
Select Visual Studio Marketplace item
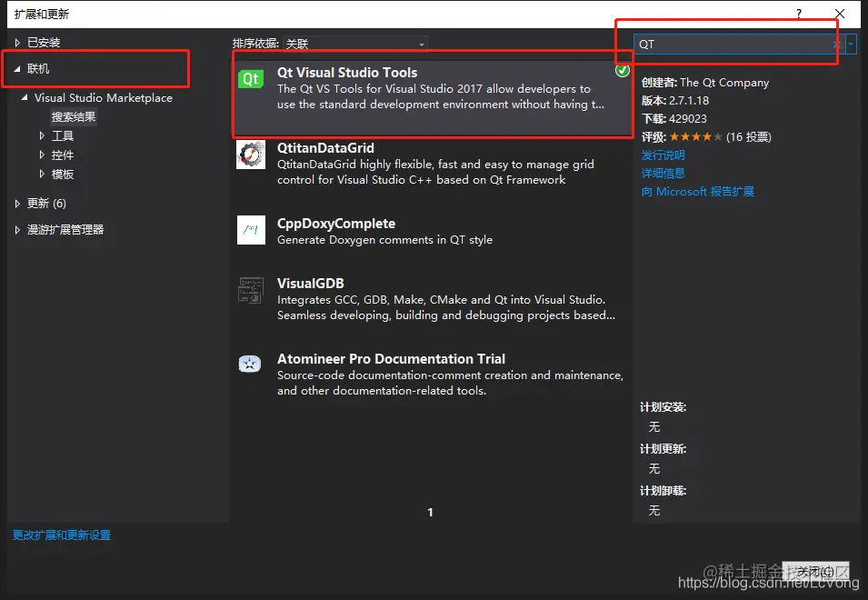point(104,97)
